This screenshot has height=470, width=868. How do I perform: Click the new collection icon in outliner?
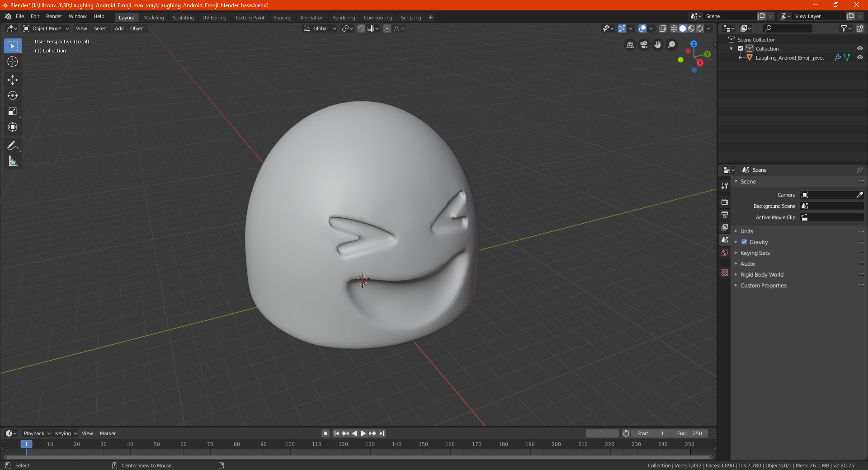pyautogui.click(x=859, y=28)
